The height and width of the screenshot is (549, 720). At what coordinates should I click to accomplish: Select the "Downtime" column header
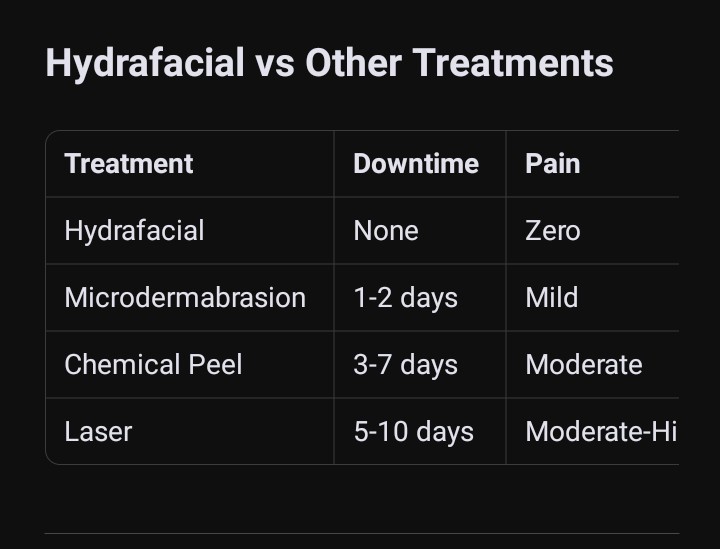(x=416, y=164)
